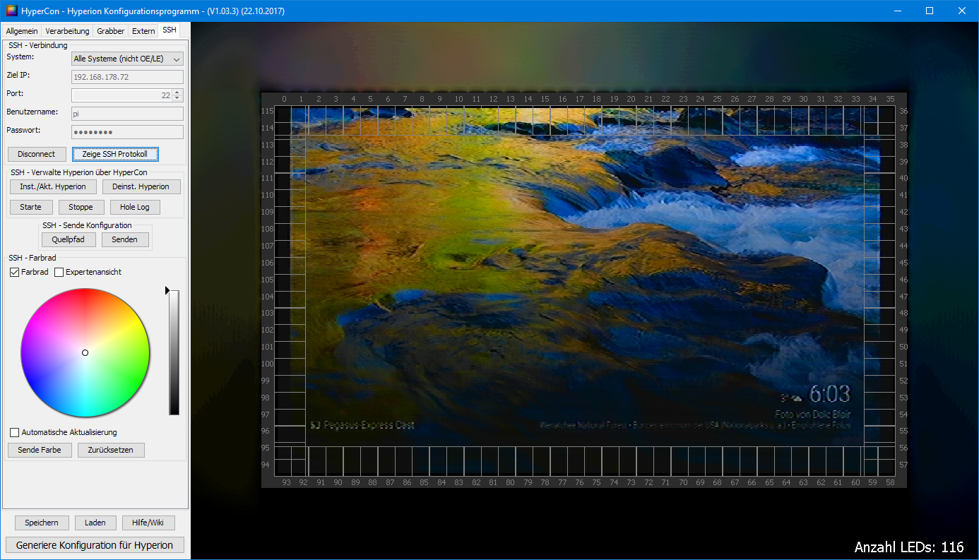This screenshot has width=979, height=560.
Task: Open the System dropdown list
Action: pos(127,59)
